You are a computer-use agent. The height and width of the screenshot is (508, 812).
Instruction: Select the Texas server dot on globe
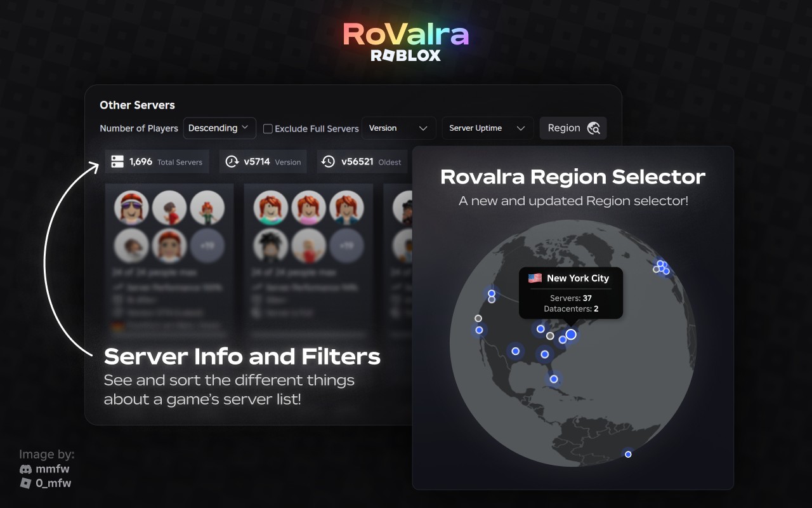(516, 351)
